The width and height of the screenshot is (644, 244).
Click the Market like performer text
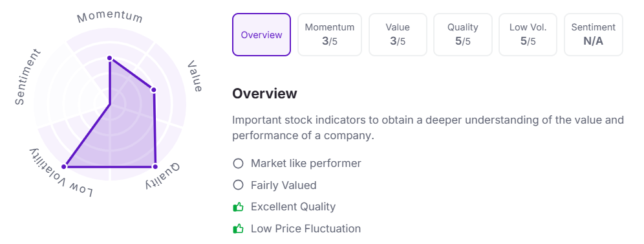306,164
